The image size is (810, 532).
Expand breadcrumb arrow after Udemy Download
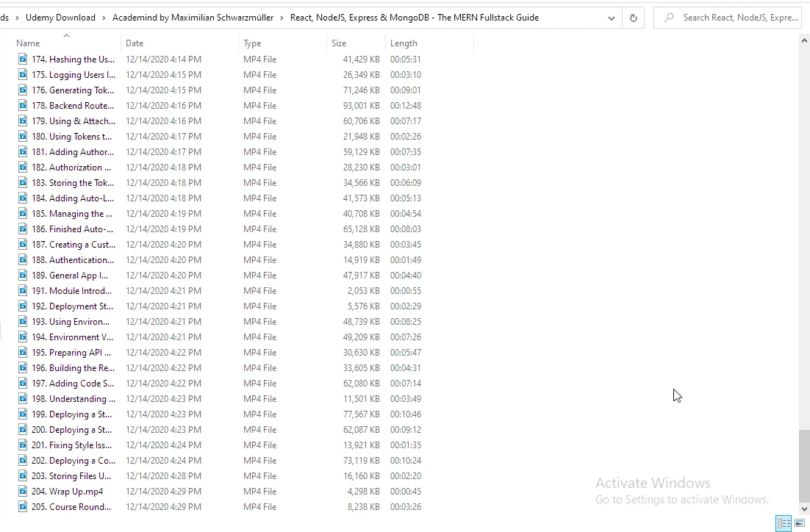[x=104, y=18]
